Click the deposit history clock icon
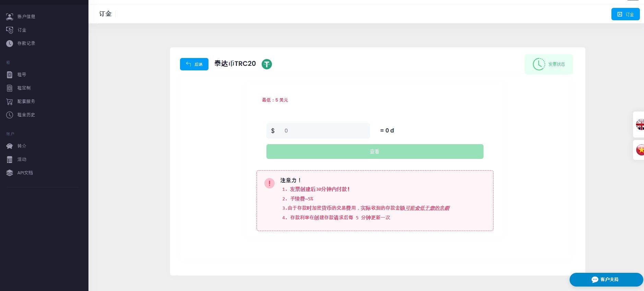The image size is (644, 291). [10, 44]
